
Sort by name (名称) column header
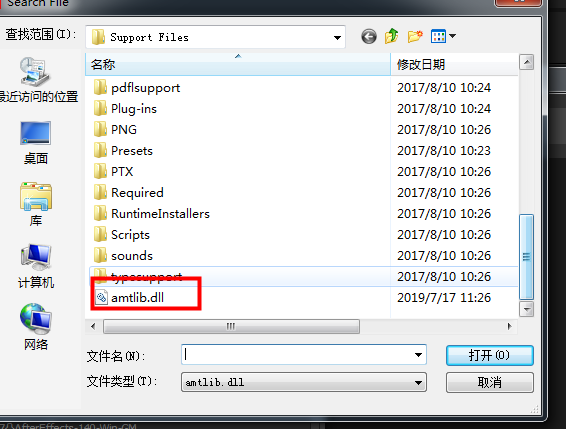click(x=238, y=65)
